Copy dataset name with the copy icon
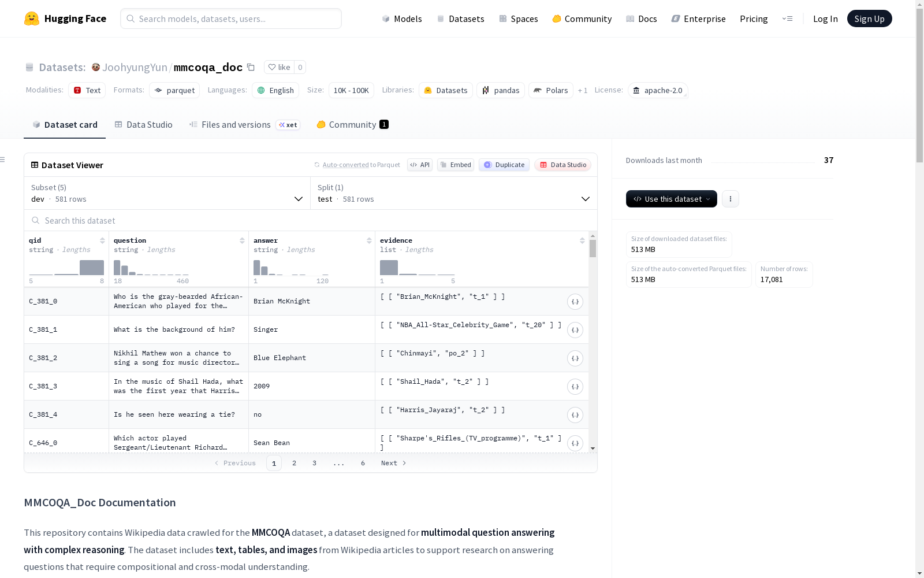This screenshot has height=578, width=924. 251,67
